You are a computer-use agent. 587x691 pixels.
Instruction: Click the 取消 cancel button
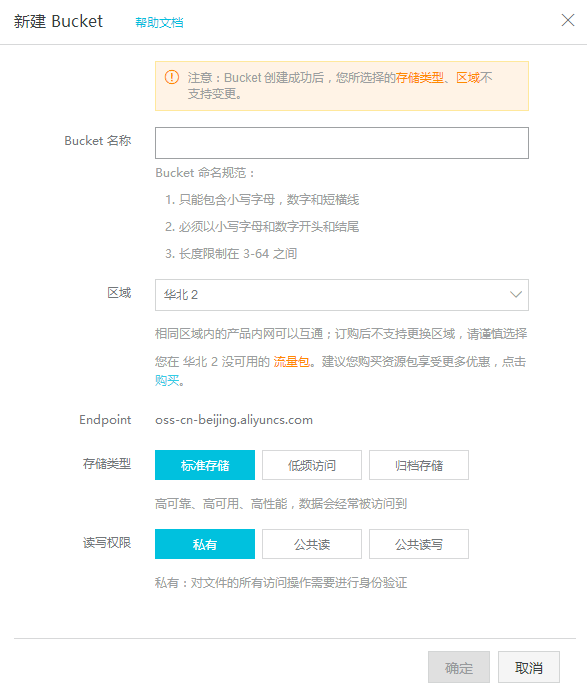(x=529, y=667)
